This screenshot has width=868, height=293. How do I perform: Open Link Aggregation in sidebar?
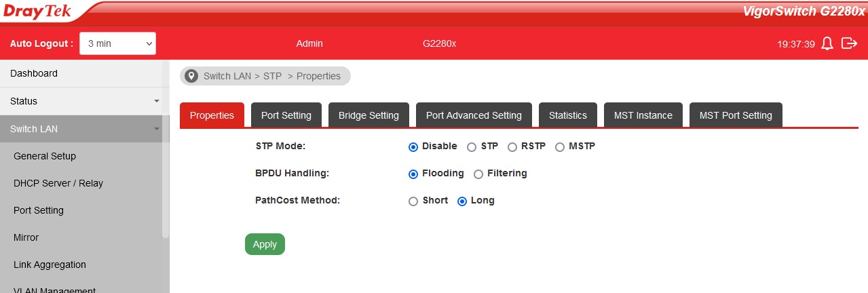click(50, 265)
